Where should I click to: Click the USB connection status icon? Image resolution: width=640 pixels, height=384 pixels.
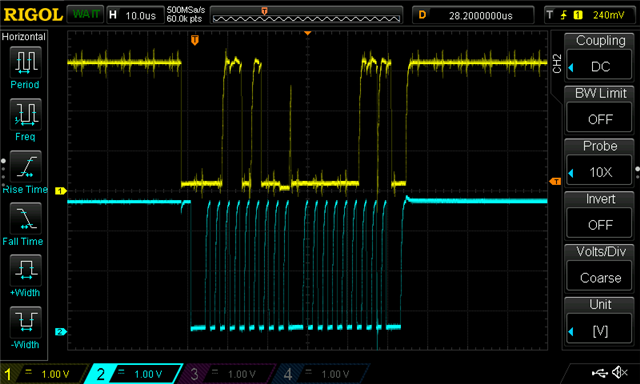click(599, 372)
